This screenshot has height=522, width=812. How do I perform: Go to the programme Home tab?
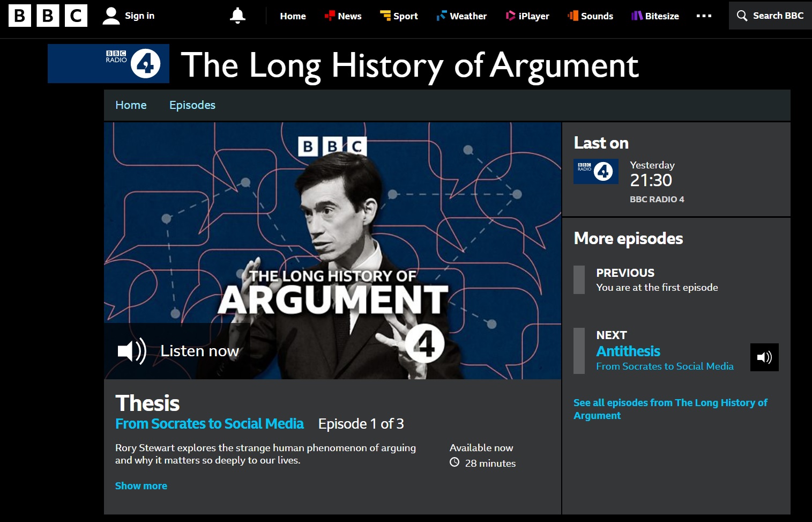tap(131, 105)
